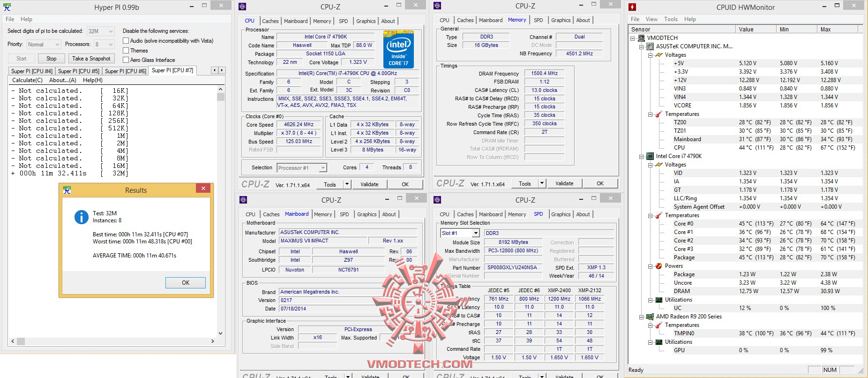868x378 pixels.
Task: Click the DRAM Frequency value 1500.4 MHz
Action: pos(545,74)
